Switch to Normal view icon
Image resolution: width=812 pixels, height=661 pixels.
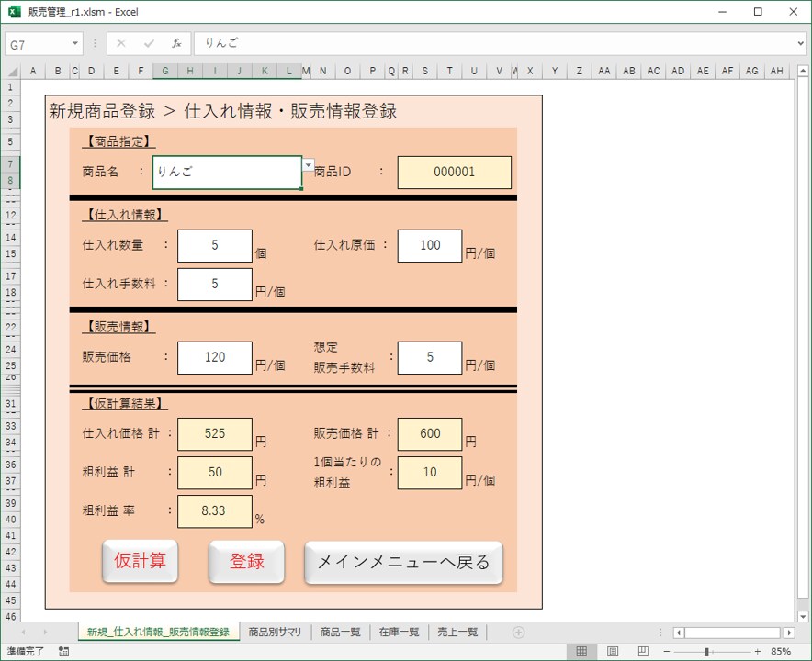point(581,651)
